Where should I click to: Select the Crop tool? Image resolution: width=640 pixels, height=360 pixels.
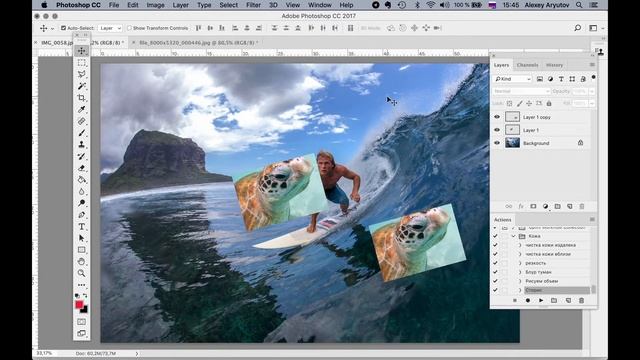click(x=82, y=98)
